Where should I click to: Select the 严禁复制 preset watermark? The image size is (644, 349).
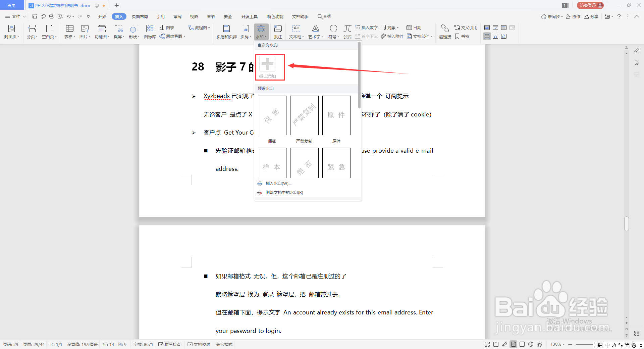tap(304, 115)
